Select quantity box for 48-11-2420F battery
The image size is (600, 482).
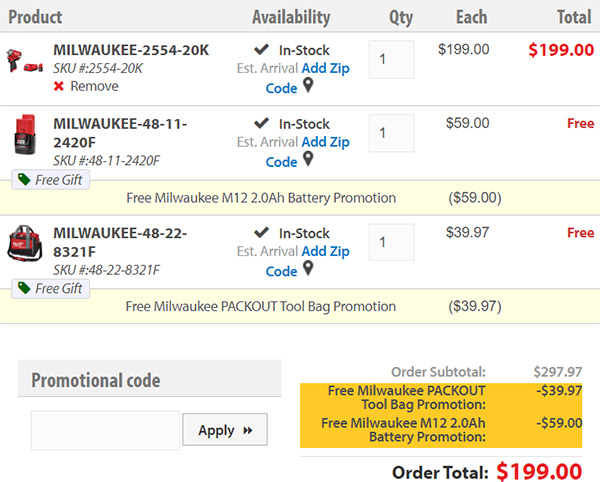(391, 133)
